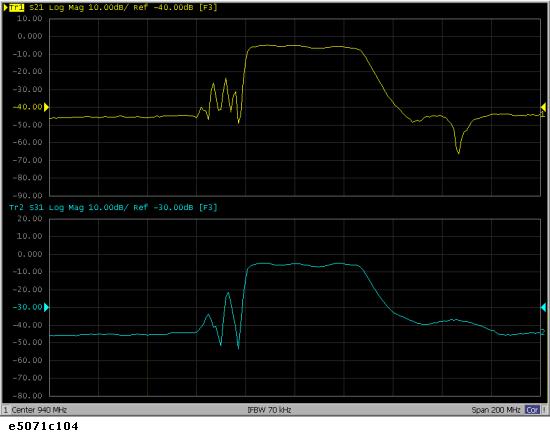Click the exclamation status icon beside Cor
The height and width of the screenshot is (435, 550).
[x=544, y=410]
